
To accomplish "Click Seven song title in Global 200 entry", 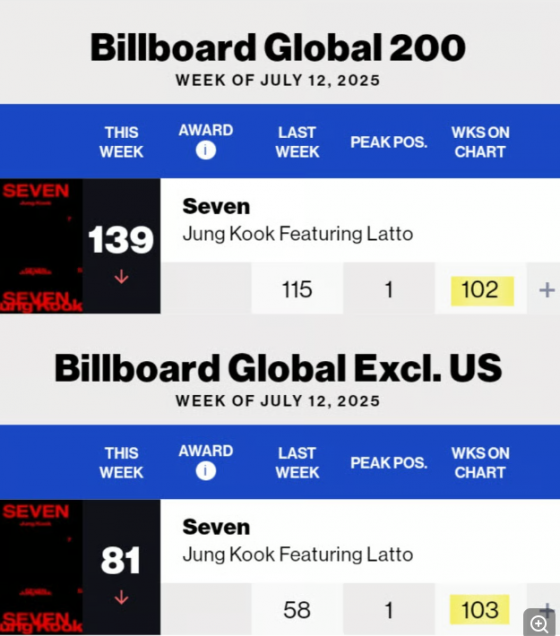I will click(x=216, y=206).
